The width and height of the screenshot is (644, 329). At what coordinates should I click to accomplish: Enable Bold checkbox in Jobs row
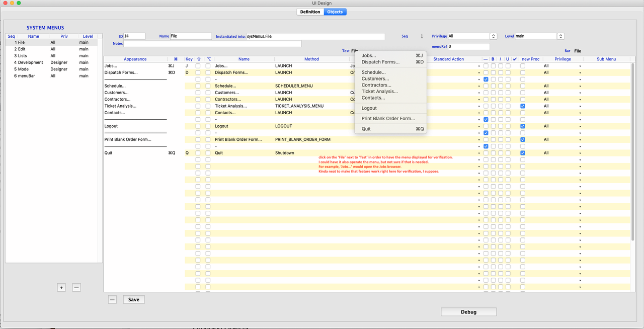click(x=493, y=66)
